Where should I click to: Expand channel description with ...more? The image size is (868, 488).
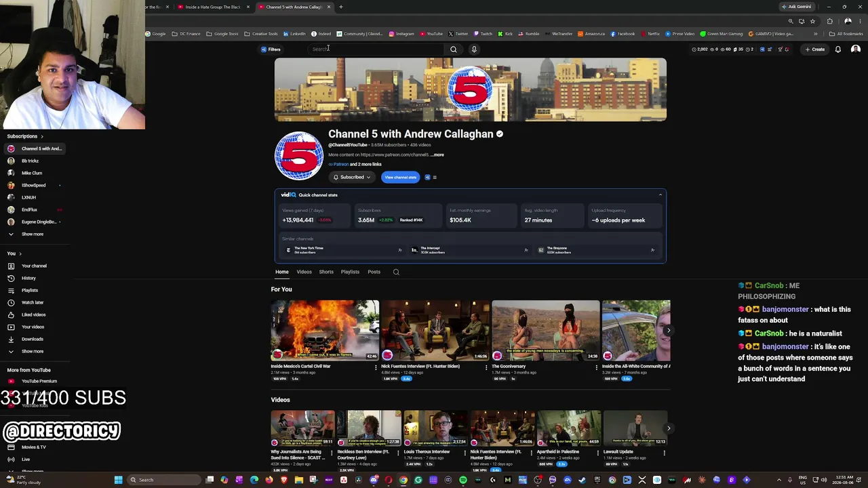(437, 155)
